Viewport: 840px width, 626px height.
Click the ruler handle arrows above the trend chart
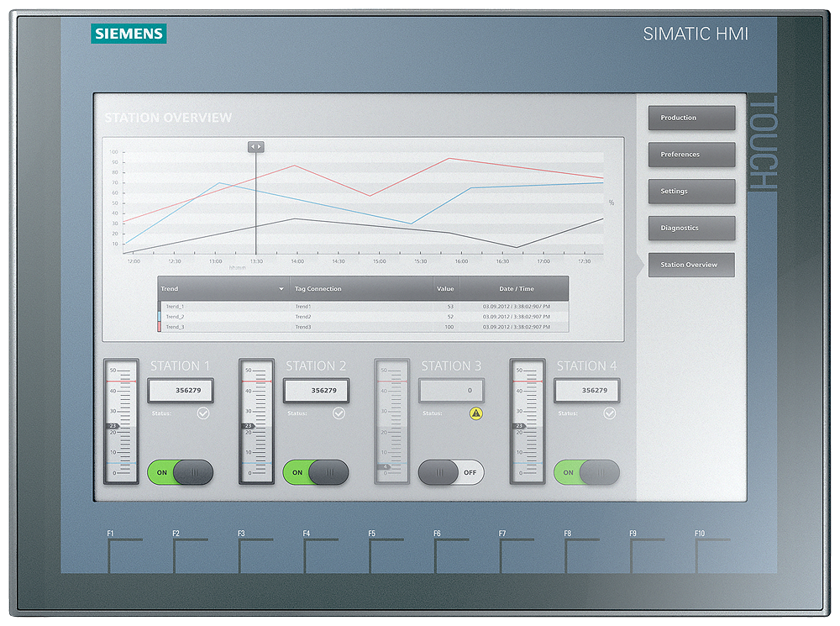click(255, 145)
